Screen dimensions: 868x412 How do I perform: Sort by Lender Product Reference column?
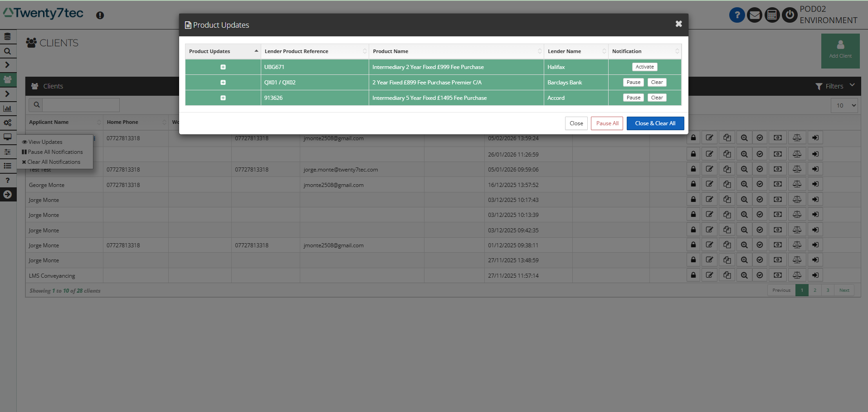pos(315,51)
